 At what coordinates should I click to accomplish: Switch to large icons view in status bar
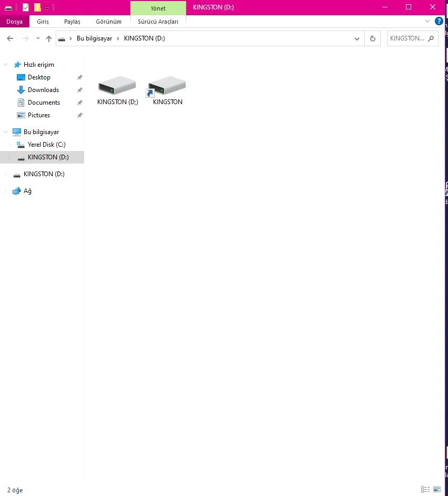coord(437,489)
